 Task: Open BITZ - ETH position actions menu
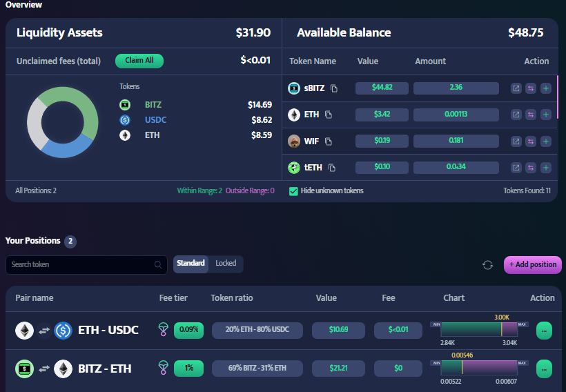coord(544,369)
